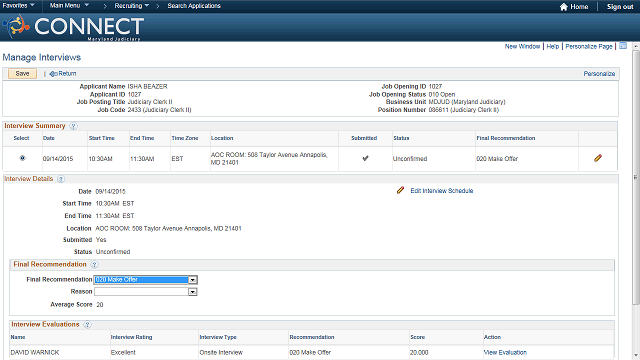Click pencil icon beside Edit Interview Schedule
The image size is (640, 360).
[400, 190]
